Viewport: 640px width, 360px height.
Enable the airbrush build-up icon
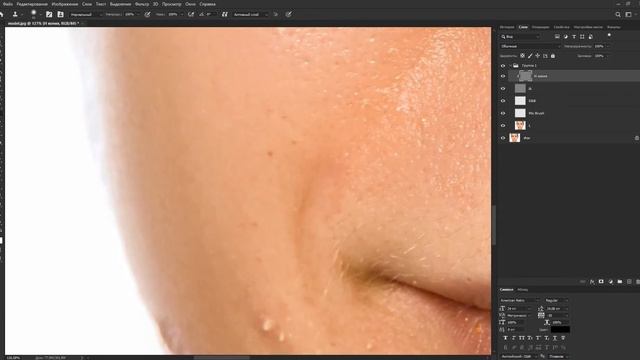191,14
